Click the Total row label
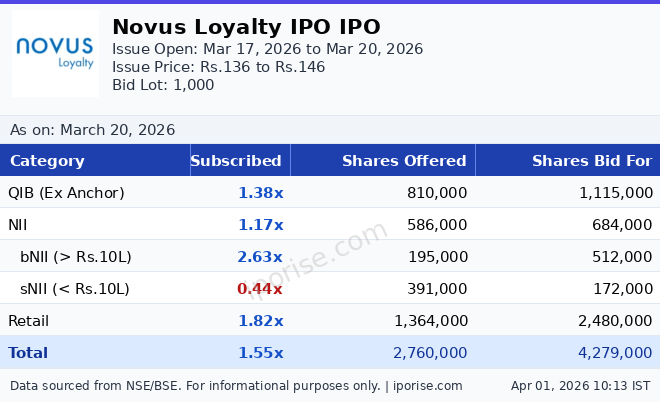Image resolution: width=660 pixels, height=402 pixels. 28,353
